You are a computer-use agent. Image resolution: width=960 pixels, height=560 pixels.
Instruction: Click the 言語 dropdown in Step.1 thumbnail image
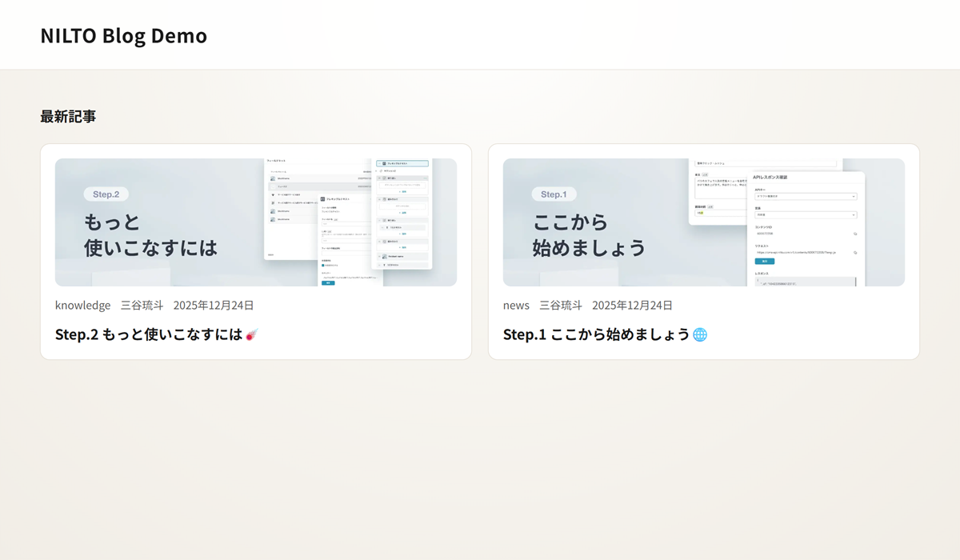pyautogui.click(x=805, y=214)
